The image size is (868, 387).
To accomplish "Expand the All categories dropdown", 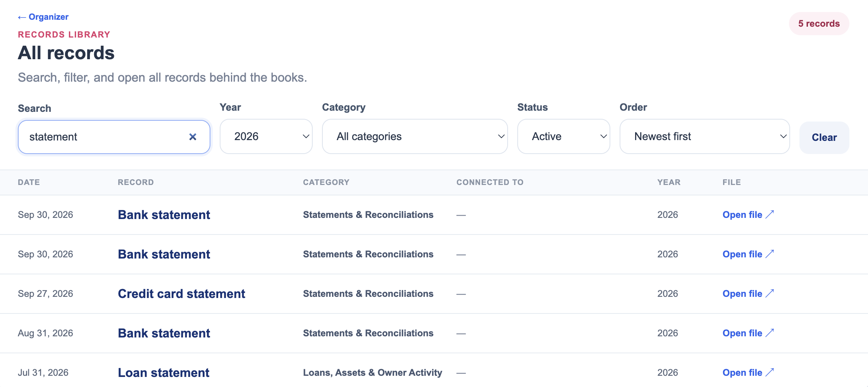I will click(415, 136).
